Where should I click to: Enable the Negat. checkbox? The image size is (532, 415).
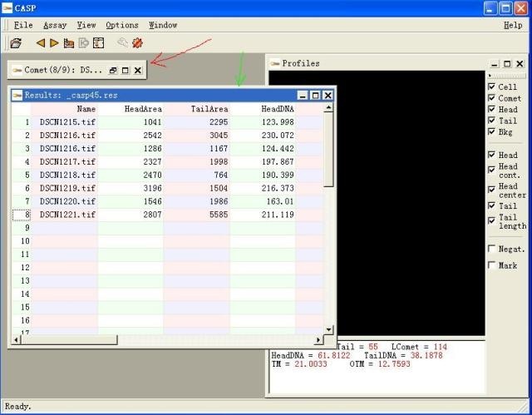492,249
